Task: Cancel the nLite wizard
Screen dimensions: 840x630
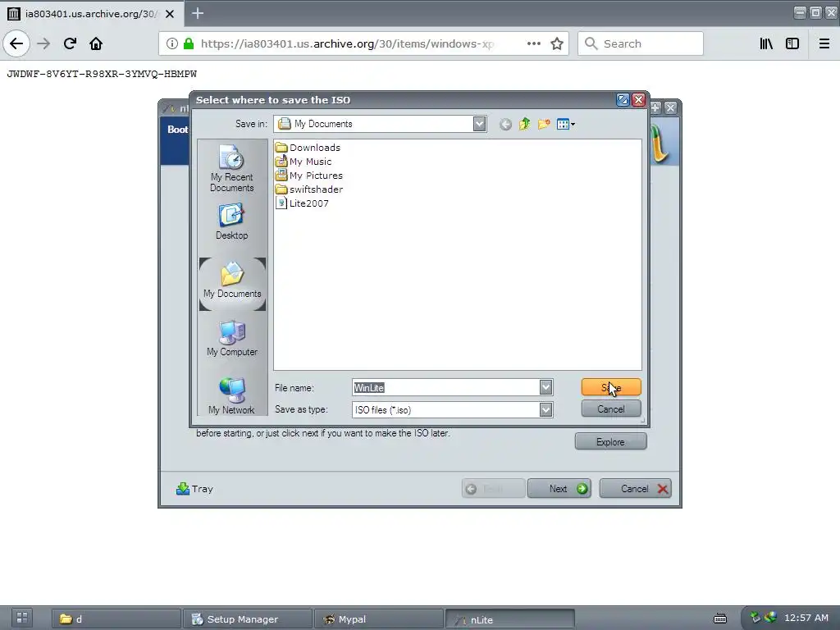Action: click(636, 489)
